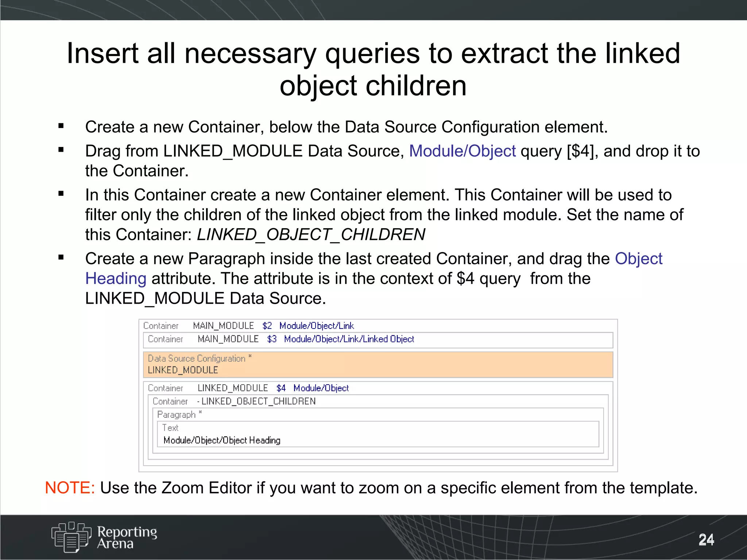Image resolution: width=747 pixels, height=560 pixels.
Task: Click the 'Reporting Arena' wordmark in the footer
Action: [127, 537]
